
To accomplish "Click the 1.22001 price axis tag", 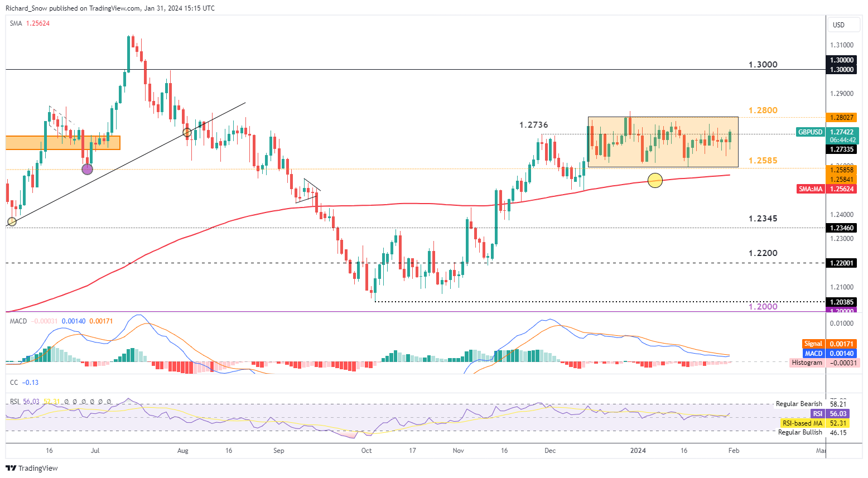I will 842,263.
